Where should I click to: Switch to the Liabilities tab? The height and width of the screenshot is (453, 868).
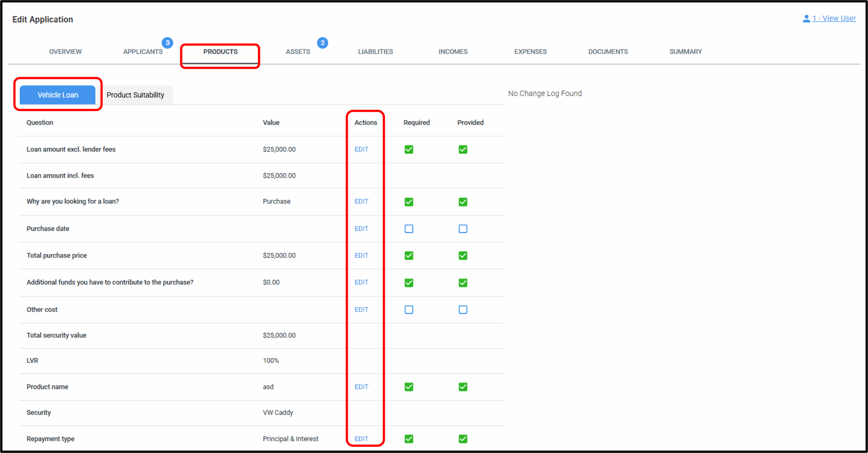point(375,52)
